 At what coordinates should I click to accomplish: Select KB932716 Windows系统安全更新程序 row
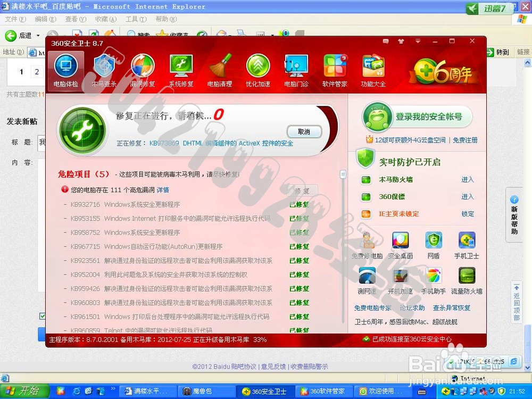186,205
